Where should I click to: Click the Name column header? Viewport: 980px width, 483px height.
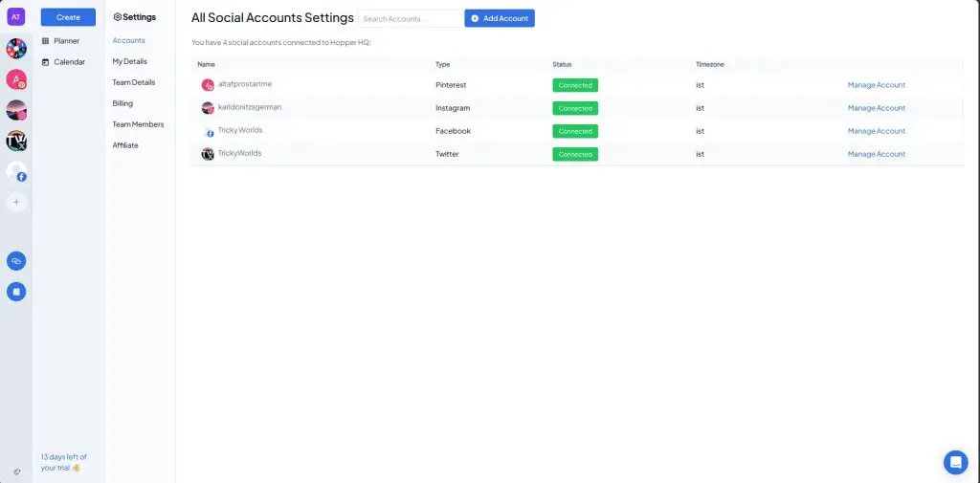pyautogui.click(x=207, y=64)
